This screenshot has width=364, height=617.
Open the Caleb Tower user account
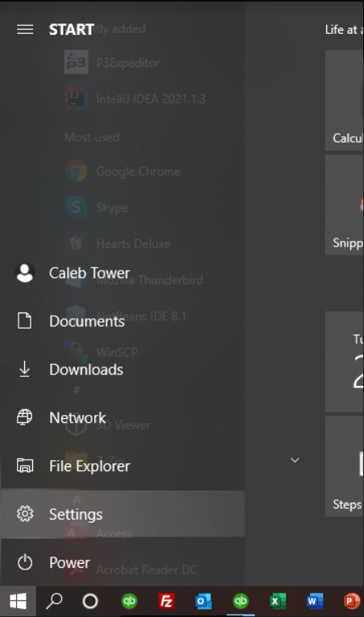[x=122, y=273]
